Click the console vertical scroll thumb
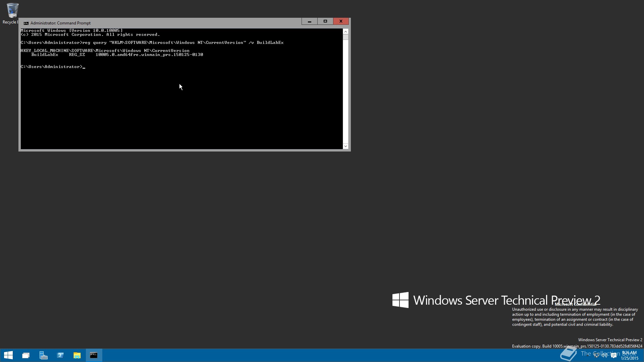 pyautogui.click(x=345, y=37)
